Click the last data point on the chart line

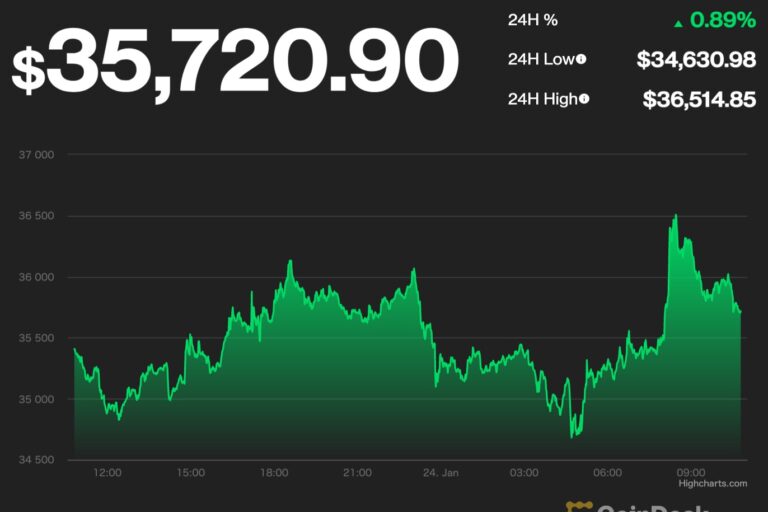740,312
